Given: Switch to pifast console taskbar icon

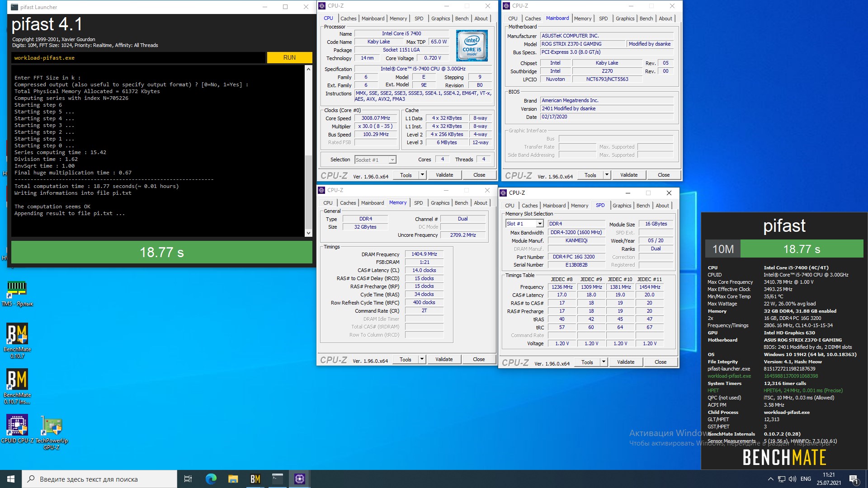Looking at the screenshot, I should [x=277, y=479].
